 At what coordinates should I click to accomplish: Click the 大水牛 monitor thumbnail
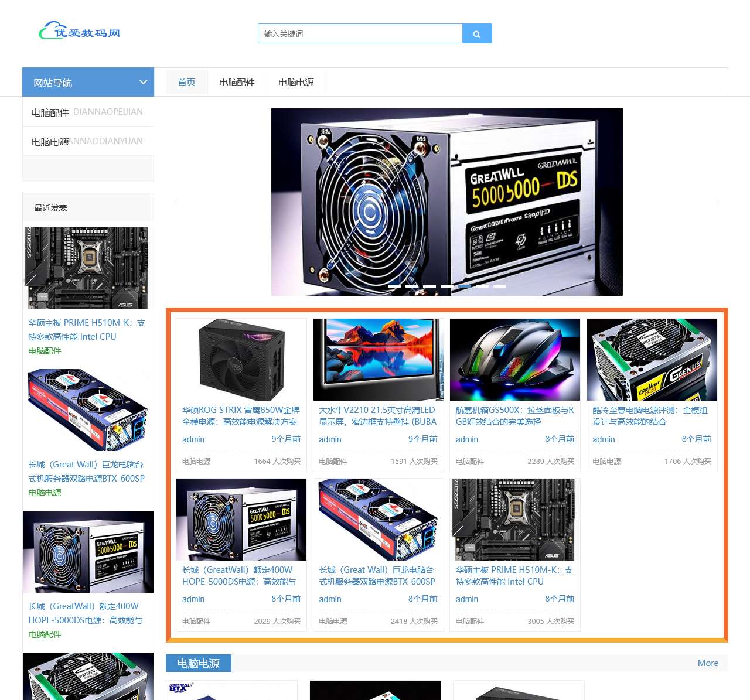[x=378, y=360]
